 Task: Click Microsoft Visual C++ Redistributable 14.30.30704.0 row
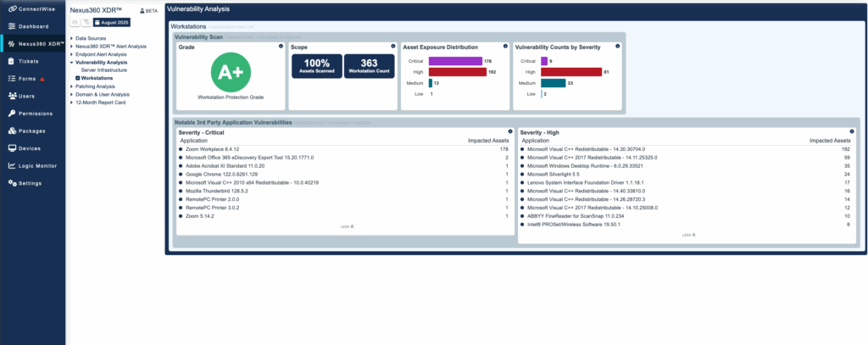tap(687, 149)
